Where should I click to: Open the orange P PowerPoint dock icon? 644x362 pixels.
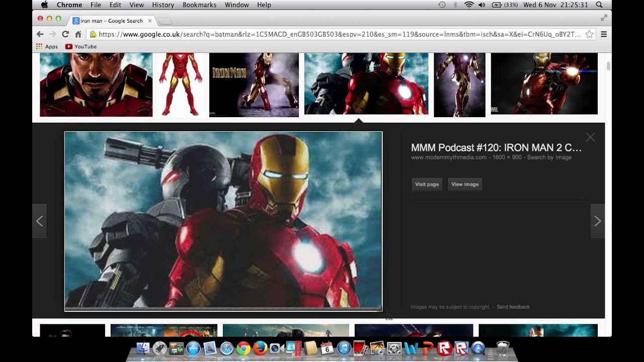point(428,348)
